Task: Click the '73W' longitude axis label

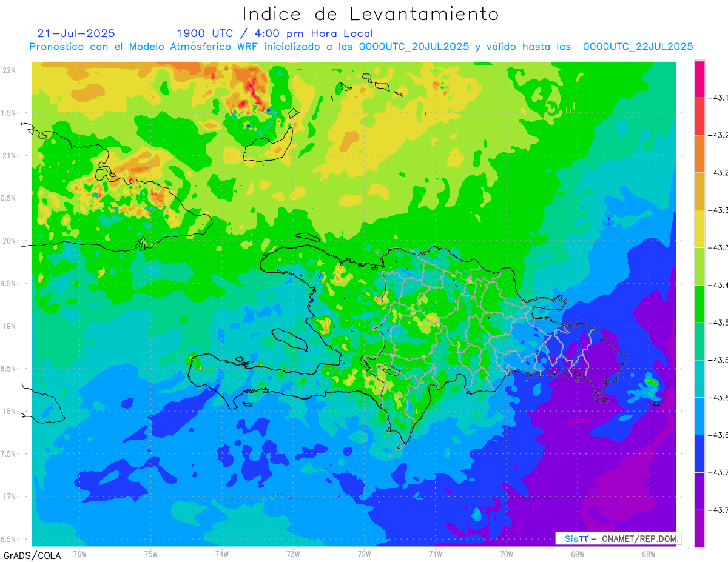Action: [x=293, y=554]
